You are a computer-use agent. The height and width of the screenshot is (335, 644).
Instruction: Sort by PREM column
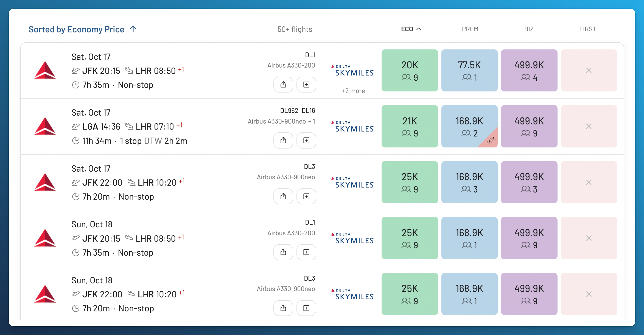[470, 29]
